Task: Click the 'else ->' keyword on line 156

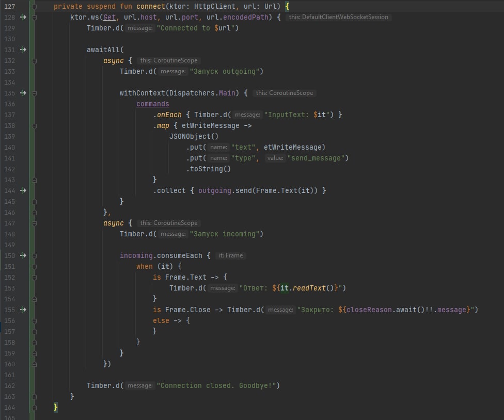Action: 167,320
